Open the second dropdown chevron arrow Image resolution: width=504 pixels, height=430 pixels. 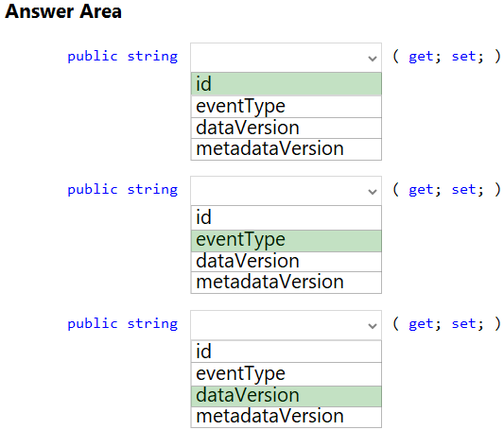(373, 192)
